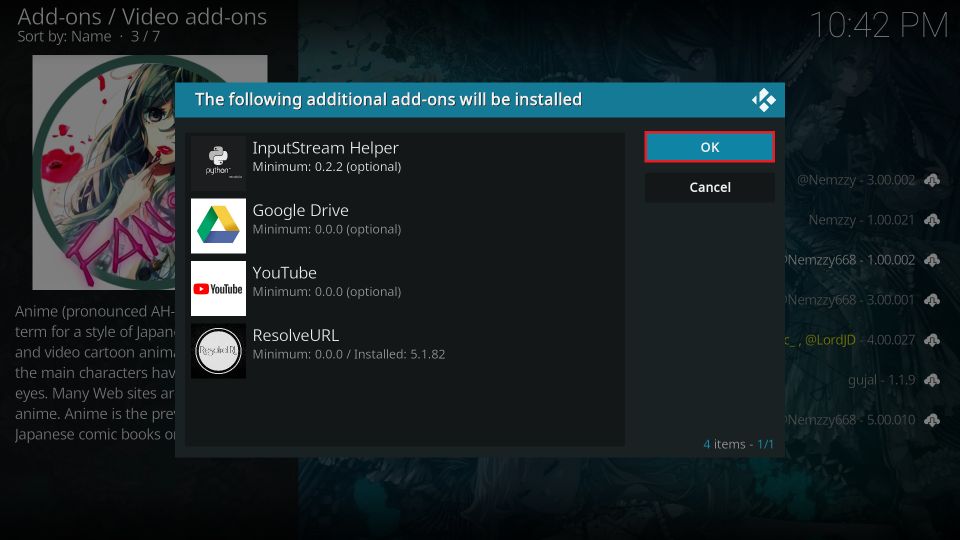Click the download icon beside @Nemzzy - 3.00.002
This screenshot has width=960, height=540.
pyautogui.click(x=932, y=180)
